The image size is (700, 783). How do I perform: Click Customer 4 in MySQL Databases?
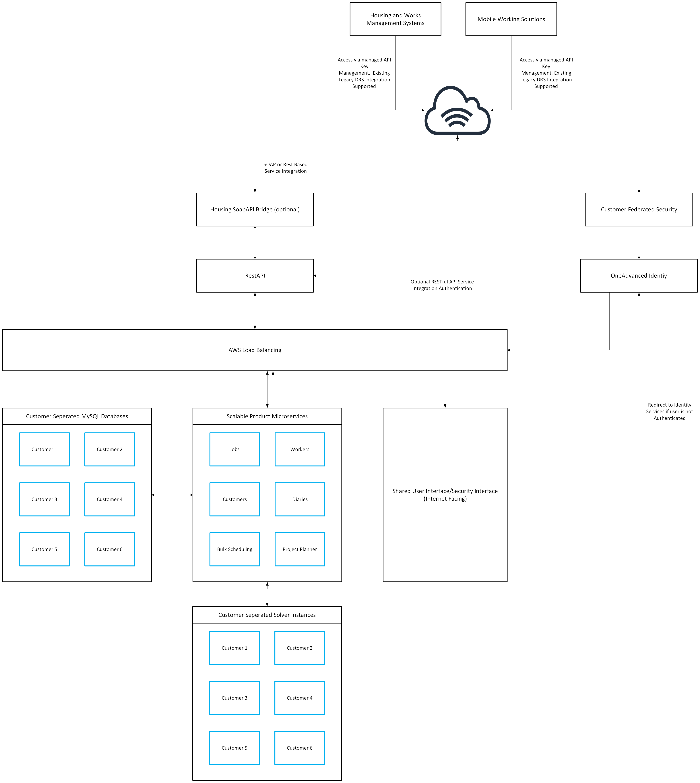(x=110, y=499)
